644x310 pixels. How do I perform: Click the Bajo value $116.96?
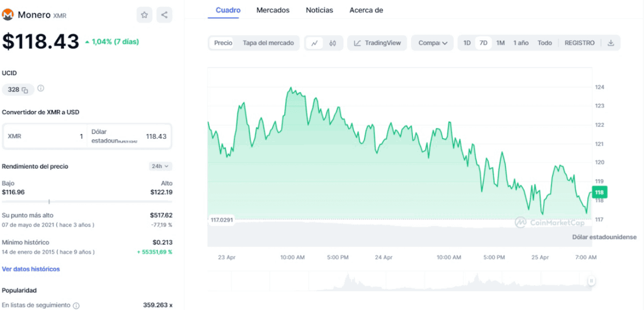pyautogui.click(x=13, y=192)
